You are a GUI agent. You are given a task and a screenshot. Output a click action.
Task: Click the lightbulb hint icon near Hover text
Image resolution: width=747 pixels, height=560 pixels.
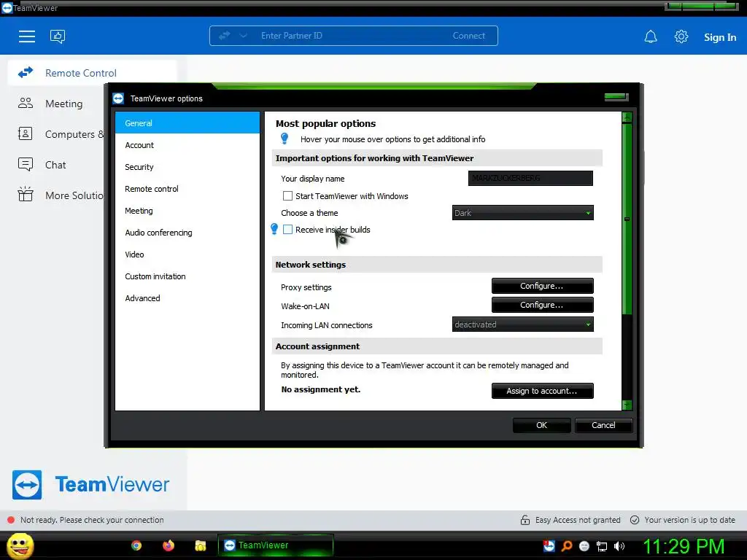tap(285, 139)
